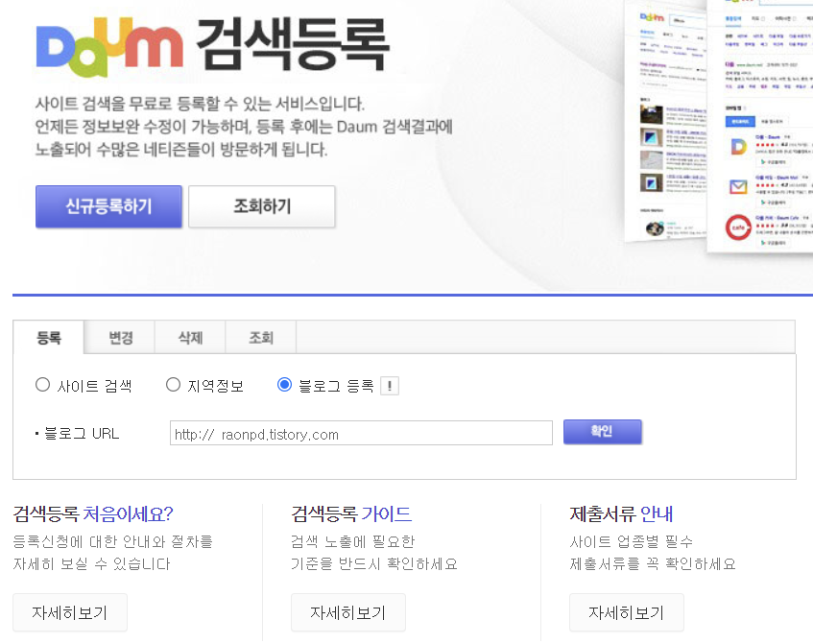Click the 검색등록 처음이세요? heading
The height and width of the screenshot is (644, 813).
tap(93, 513)
